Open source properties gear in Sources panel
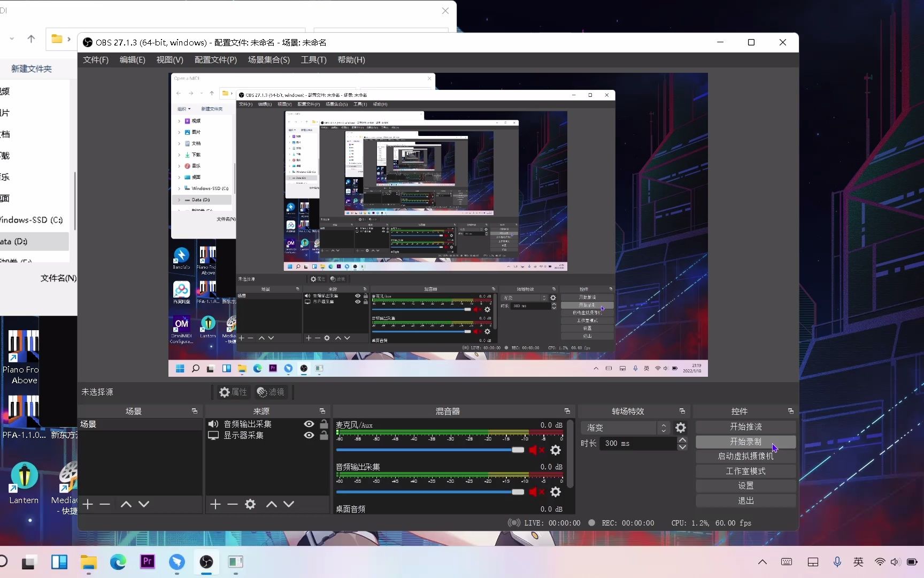The height and width of the screenshot is (578, 924). point(250,504)
